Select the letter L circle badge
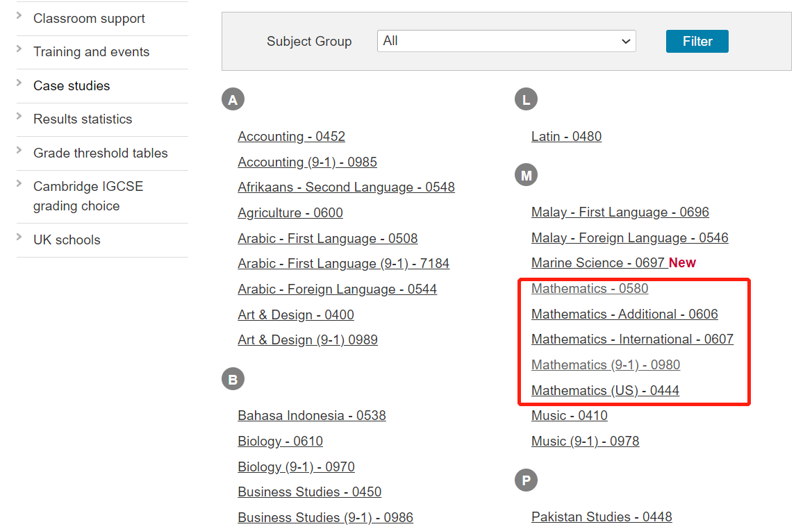 click(x=526, y=99)
